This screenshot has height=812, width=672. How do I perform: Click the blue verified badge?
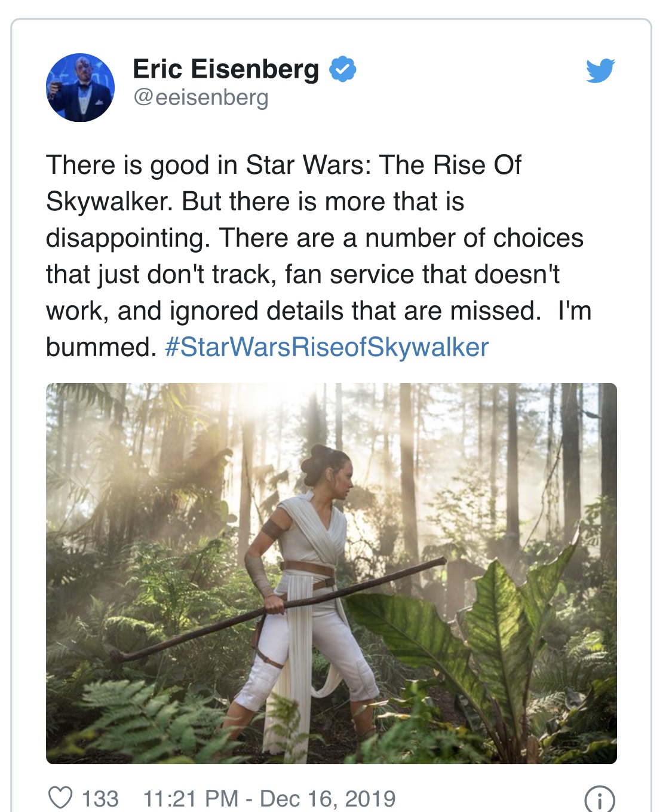[x=342, y=69]
